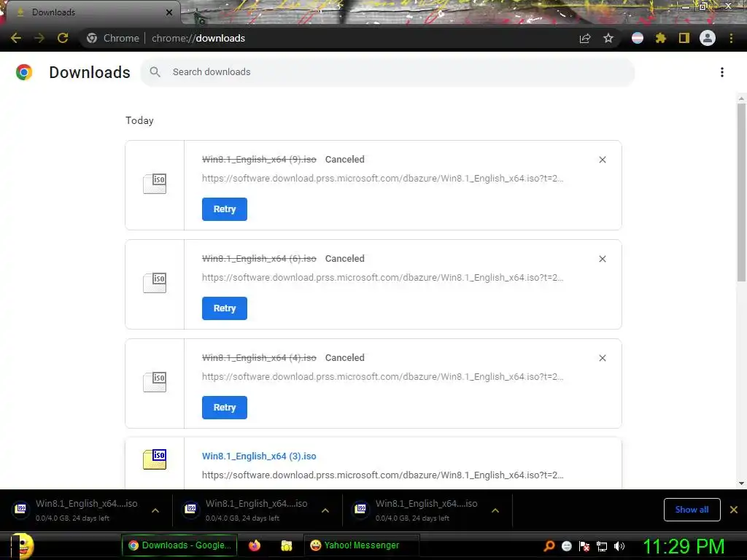
Task: Click the iso file icon for (4).iso
Action: point(155,382)
